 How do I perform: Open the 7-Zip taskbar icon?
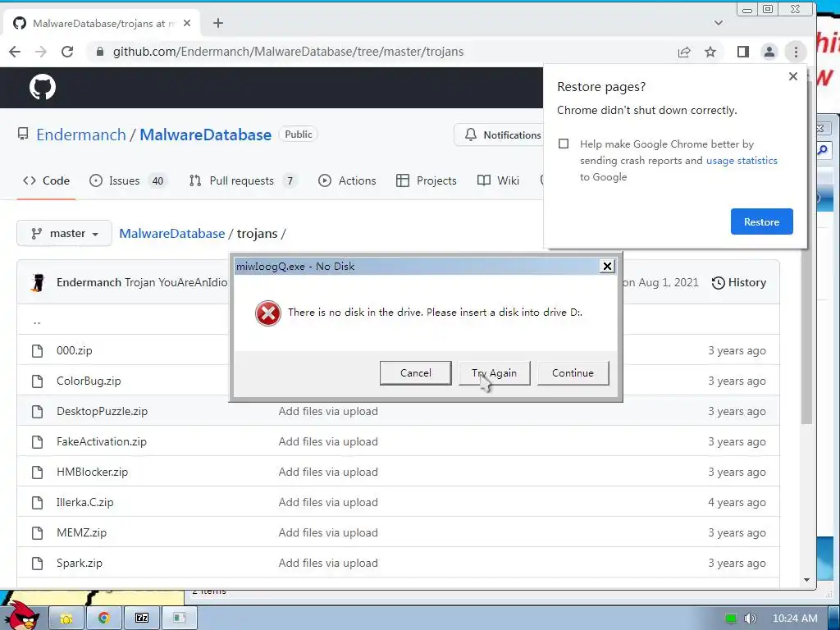pyautogui.click(x=142, y=619)
